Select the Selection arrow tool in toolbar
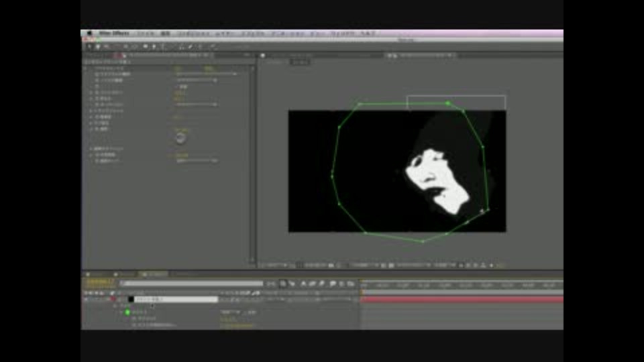Viewport: 644px width, 362px height. (89, 46)
